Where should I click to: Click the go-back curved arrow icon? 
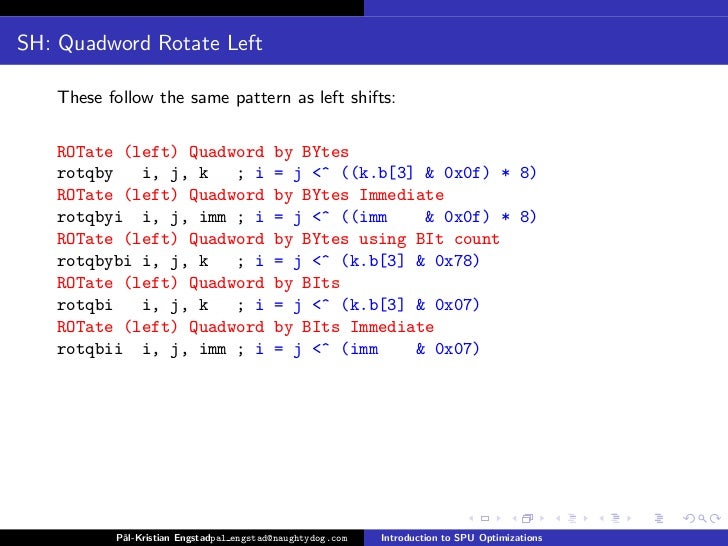[x=689, y=518]
